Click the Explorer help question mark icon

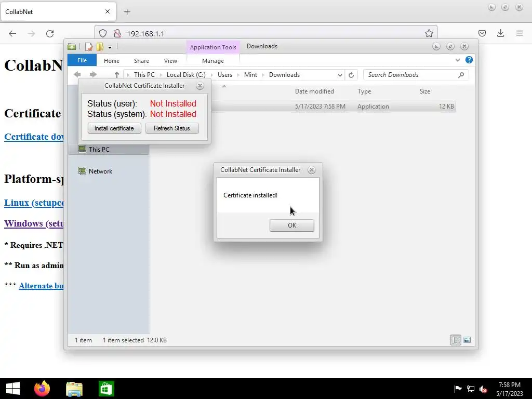tap(469, 60)
